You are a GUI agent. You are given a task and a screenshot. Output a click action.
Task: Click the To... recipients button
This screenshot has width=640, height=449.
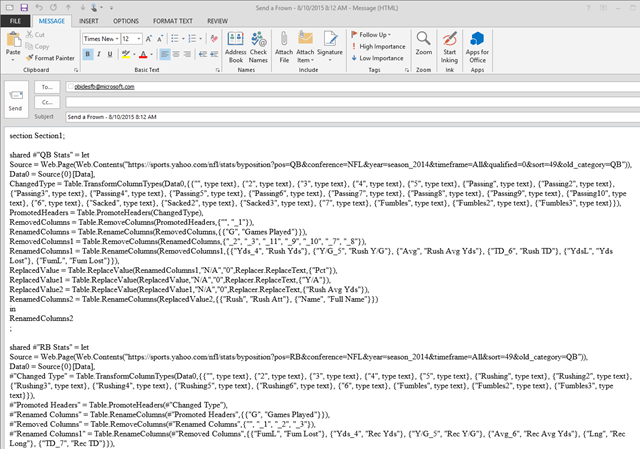pyautogui.click(x=47, y=87)
